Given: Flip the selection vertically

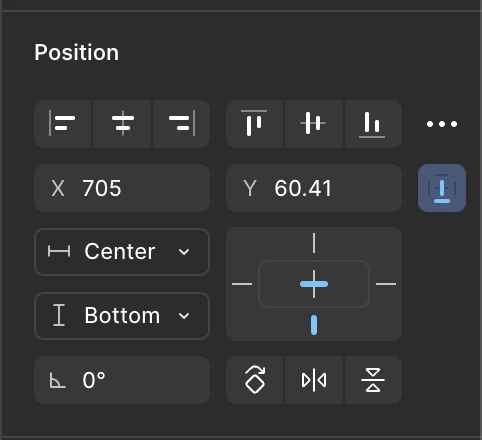Looking at the screenshot, I should 373,380.
